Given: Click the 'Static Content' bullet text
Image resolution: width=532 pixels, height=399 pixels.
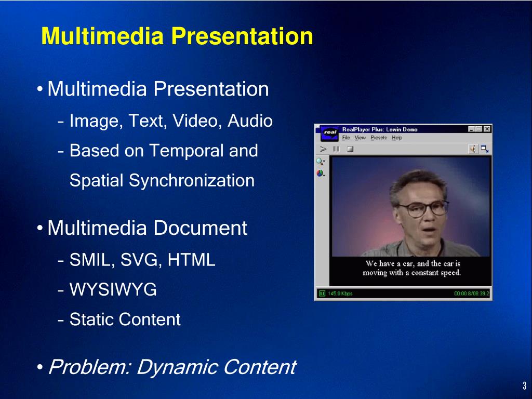Looking at the screenshot, I should pyautogui.click(x=125, y=320).
